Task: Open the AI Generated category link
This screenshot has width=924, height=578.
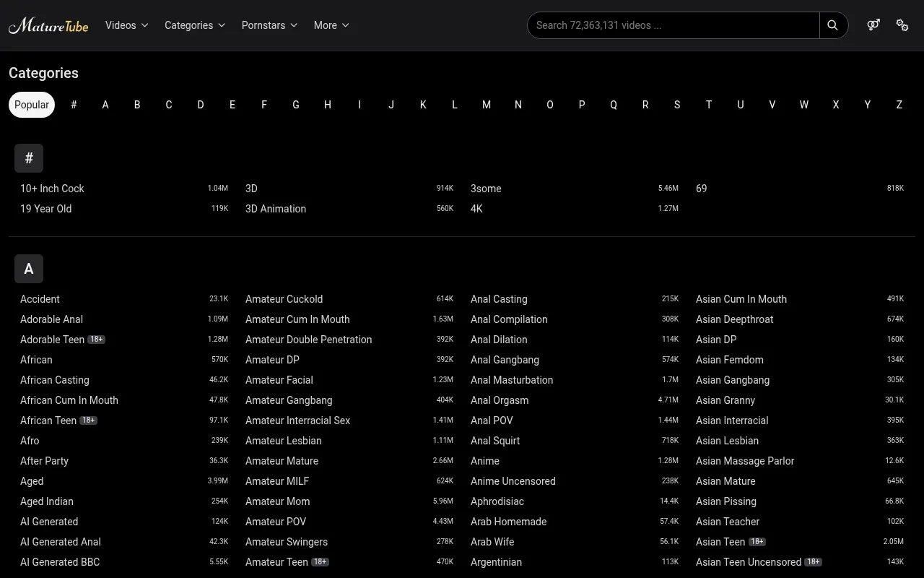Action: click(49, 522)
